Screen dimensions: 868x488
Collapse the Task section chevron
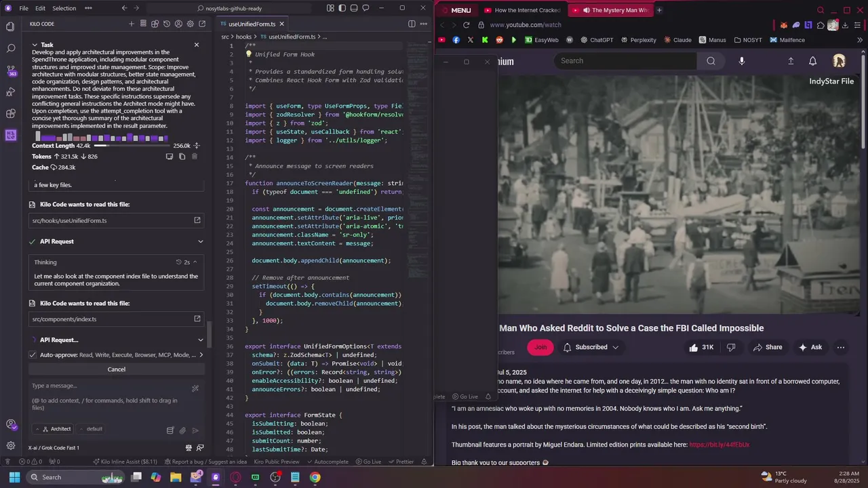35,45
